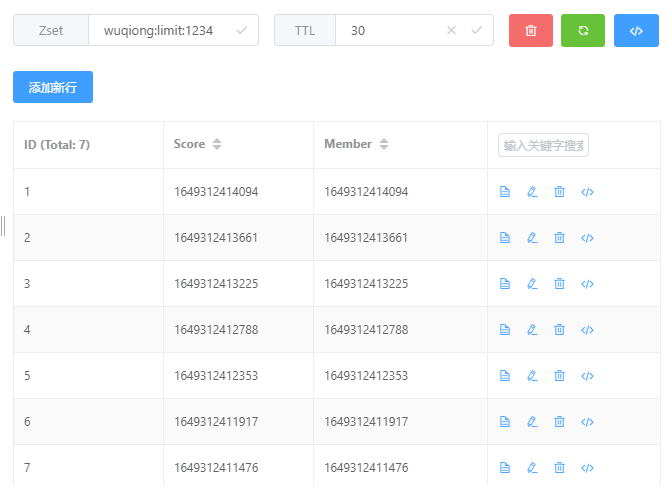Delete row with member 1649312413661
The height and width of the screenshot is (490, 669).
tap(559, 238)
